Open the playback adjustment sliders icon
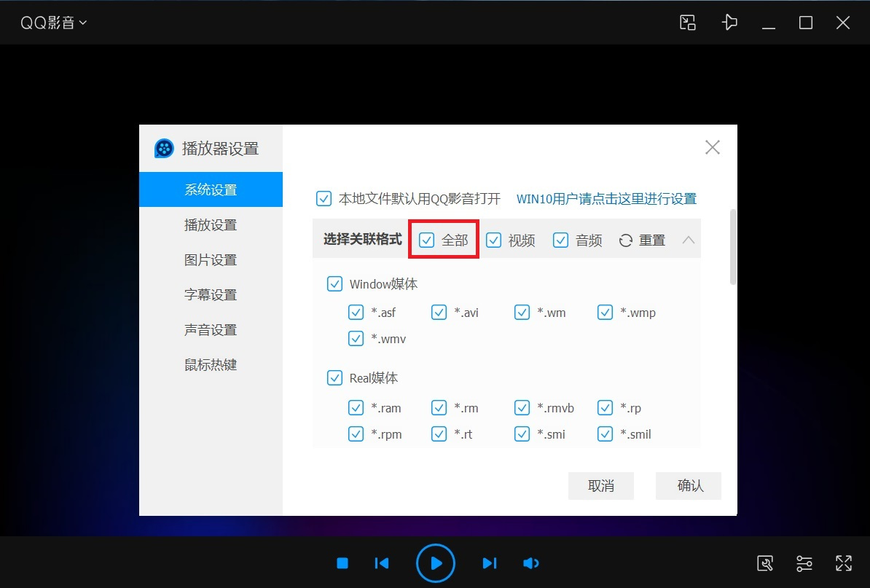The height and width of the screenshot is (588, 870). click(804, 562)
